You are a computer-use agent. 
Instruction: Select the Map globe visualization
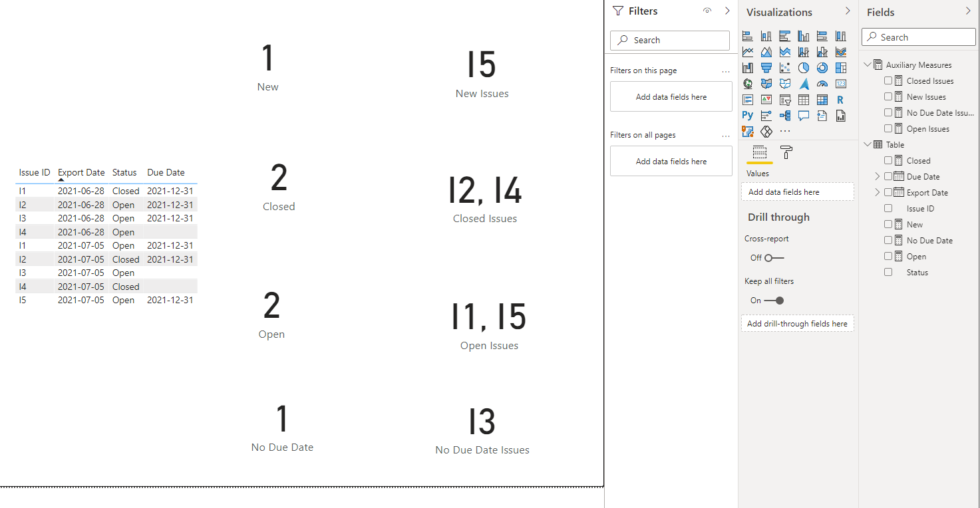click(748, 84)
